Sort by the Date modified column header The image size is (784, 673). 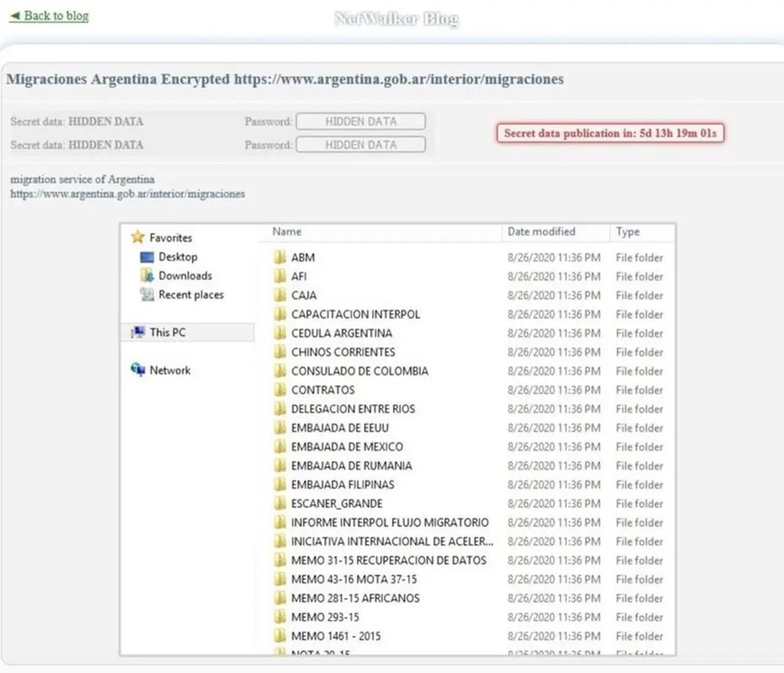[x=541, y=232]
